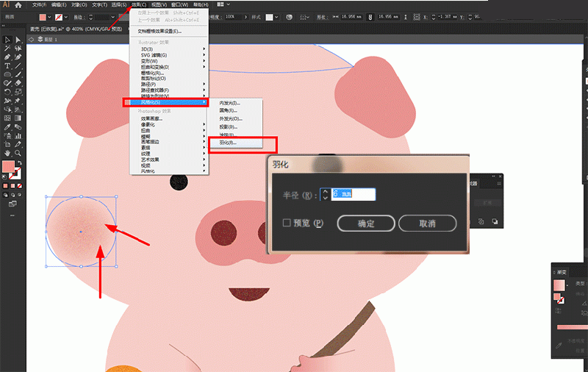
Task: Click the 半径 radius input field
Action: [354, 194]
